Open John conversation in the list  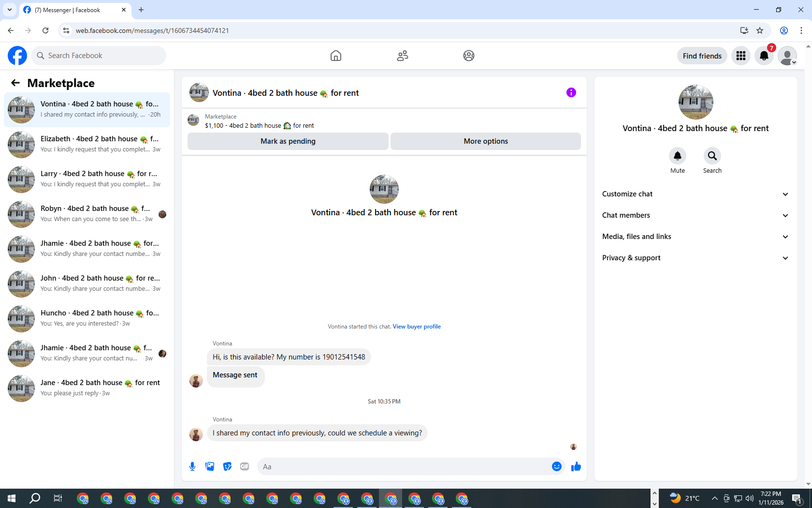click(x=87, y=284)
